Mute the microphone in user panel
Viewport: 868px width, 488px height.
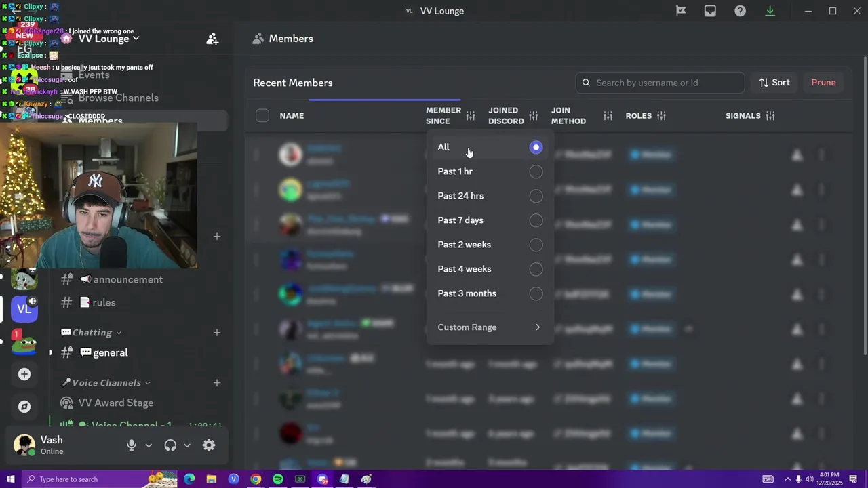[132, 445]
